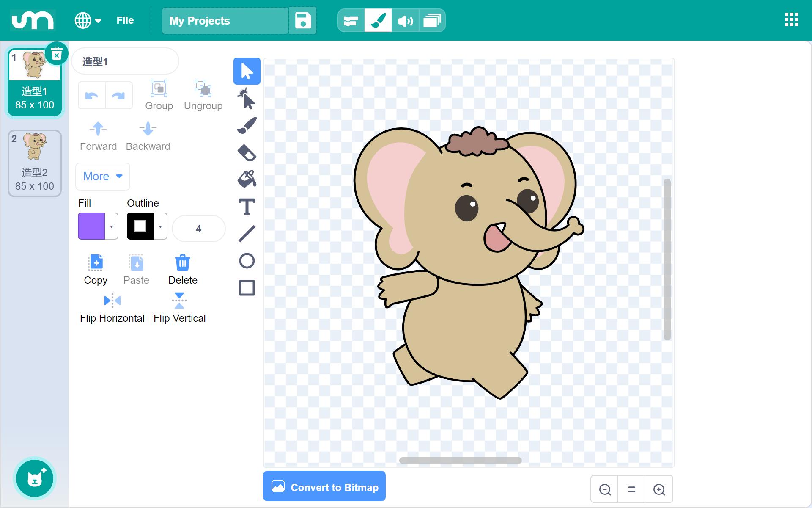Switch to the Costumes paint tab
Screen dimensions: 812x508
click(378, 20)
